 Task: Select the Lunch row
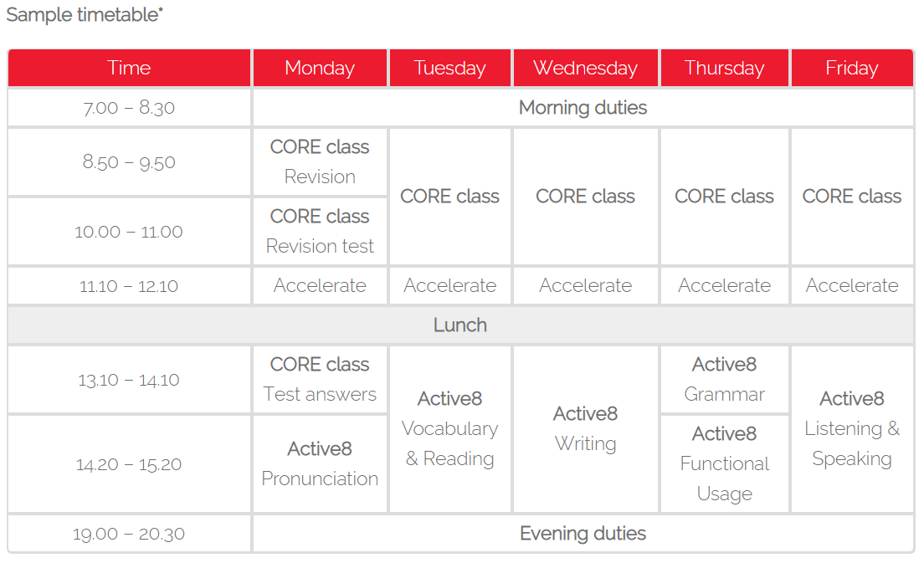[461, 325]
